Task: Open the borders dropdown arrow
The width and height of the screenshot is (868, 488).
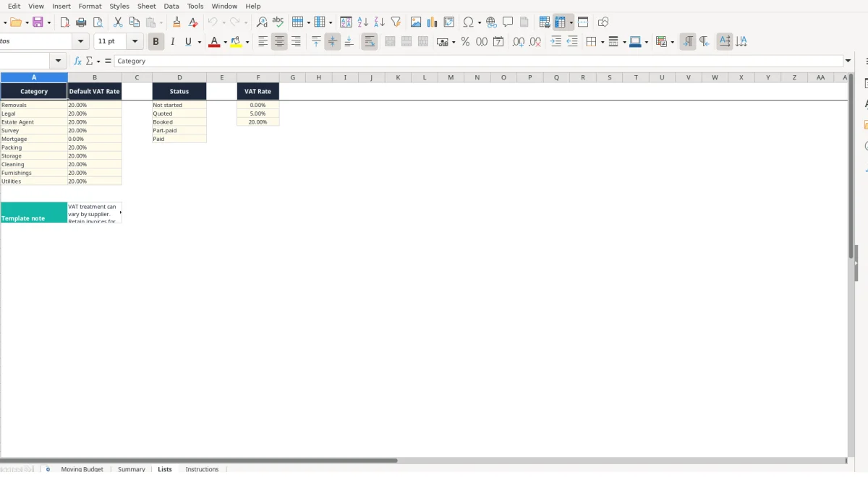Action: pyautogui.click(x=603, y=42)
